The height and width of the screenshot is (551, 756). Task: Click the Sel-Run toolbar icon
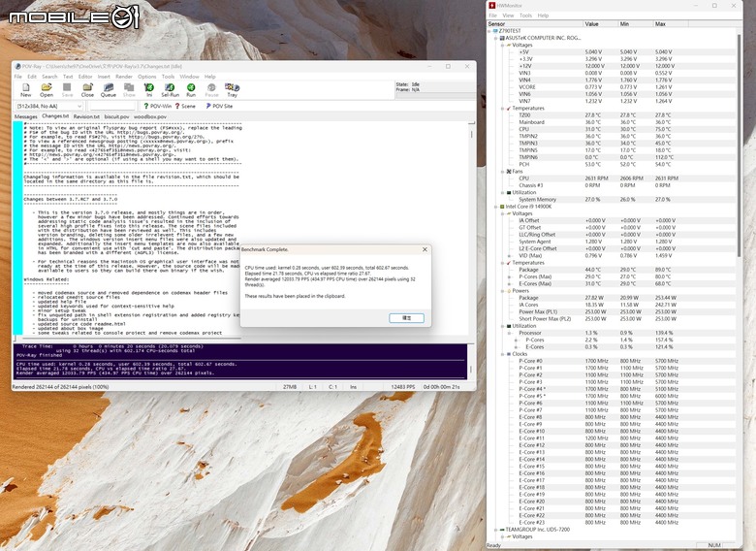(x=170, y=90)
